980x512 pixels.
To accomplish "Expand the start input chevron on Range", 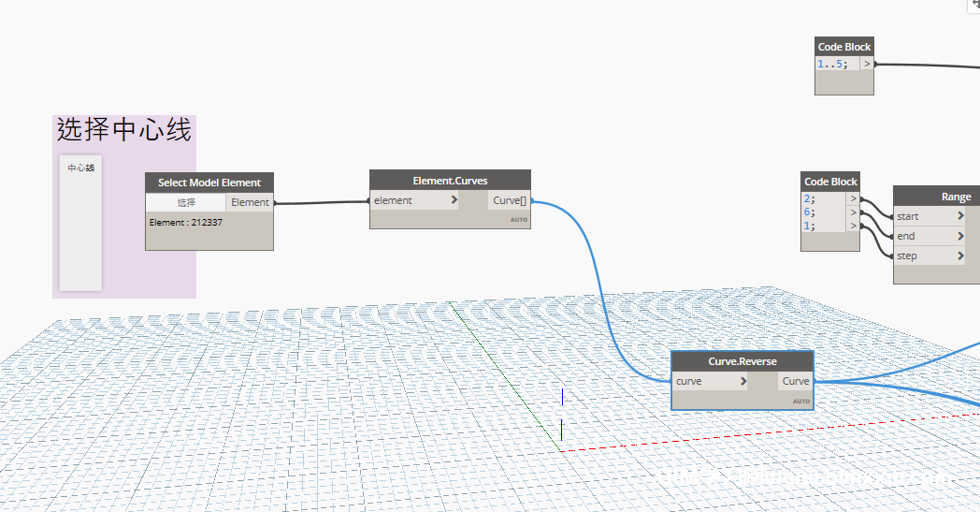I will point(960,216).
